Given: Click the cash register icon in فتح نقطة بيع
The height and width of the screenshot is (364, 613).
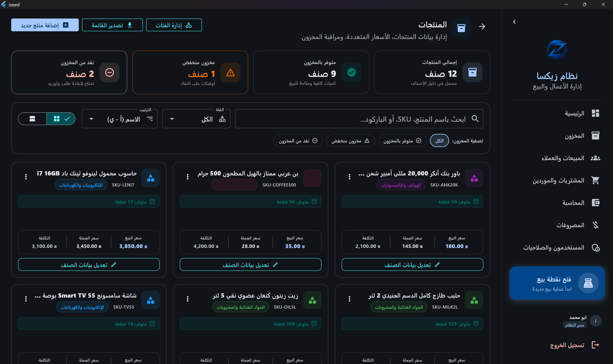Looking at the screenshot, I should (x=588, y=283).
